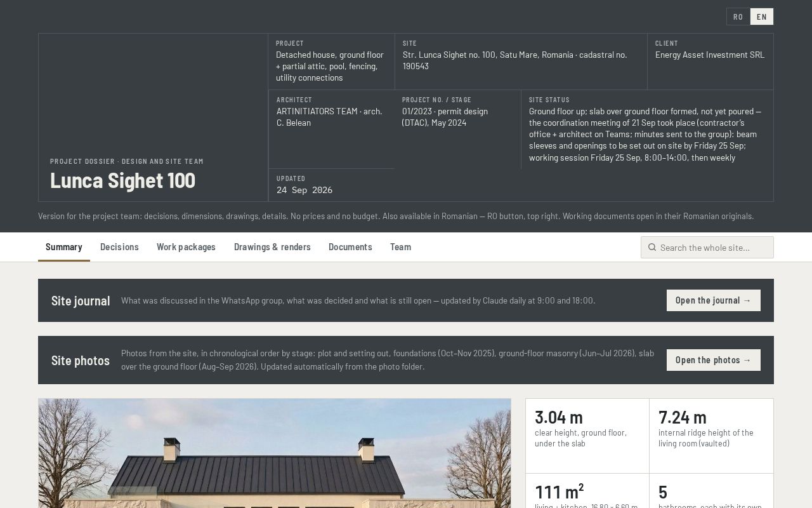Screen dimensions: 812x508
Task: Click client Energy Asset Investment SRL
Action: tap(710, 55)
